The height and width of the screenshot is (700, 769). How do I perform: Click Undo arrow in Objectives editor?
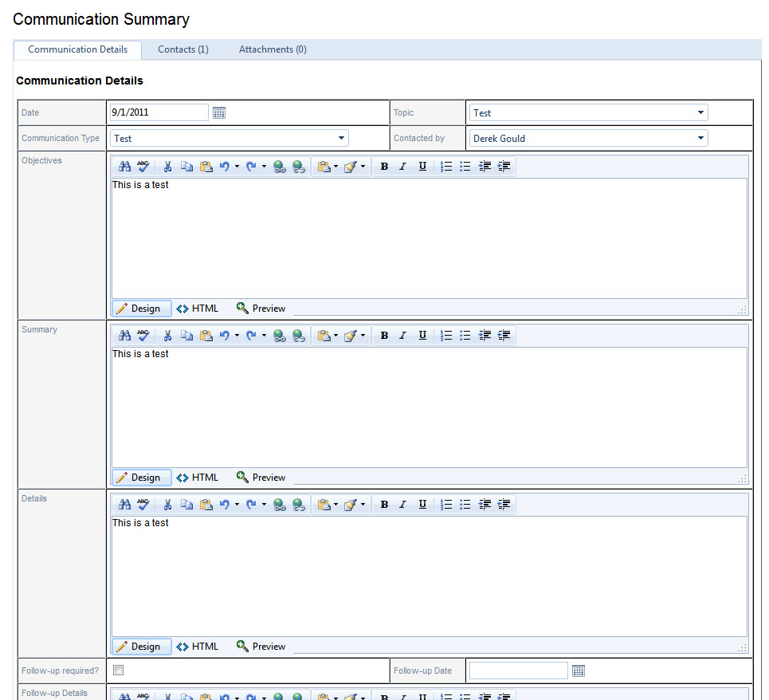click(x=225, y=167)
